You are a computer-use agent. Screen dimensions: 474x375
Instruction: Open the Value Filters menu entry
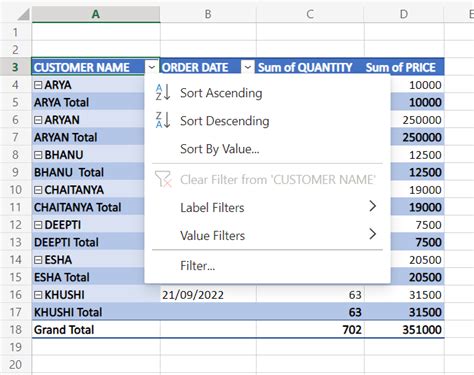[x=267, y=235]
